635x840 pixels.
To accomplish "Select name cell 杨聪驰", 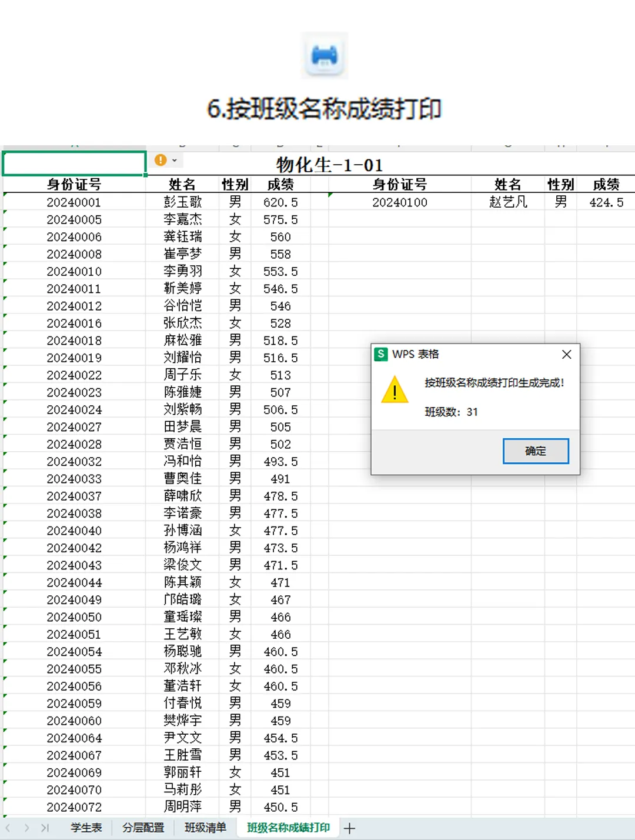I will tap(182, 652).
